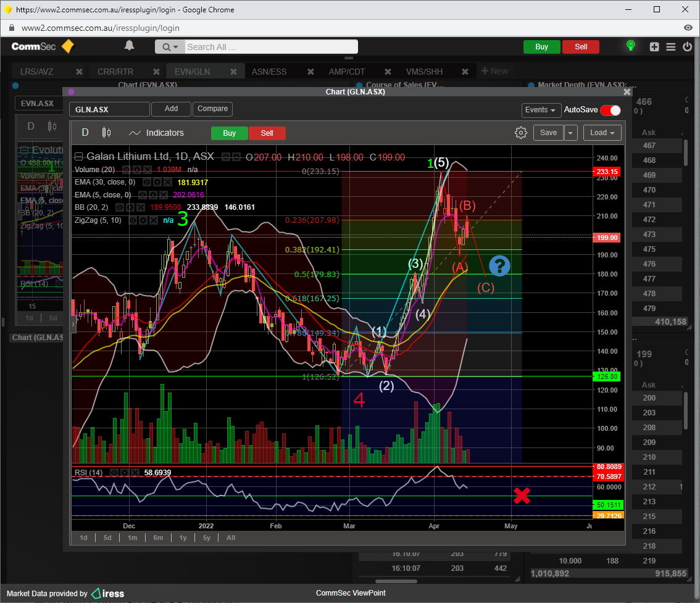This screenshot has width=700, height=603.
Task: Open settings for EMA (5, close, 0)
Action: 154,194
